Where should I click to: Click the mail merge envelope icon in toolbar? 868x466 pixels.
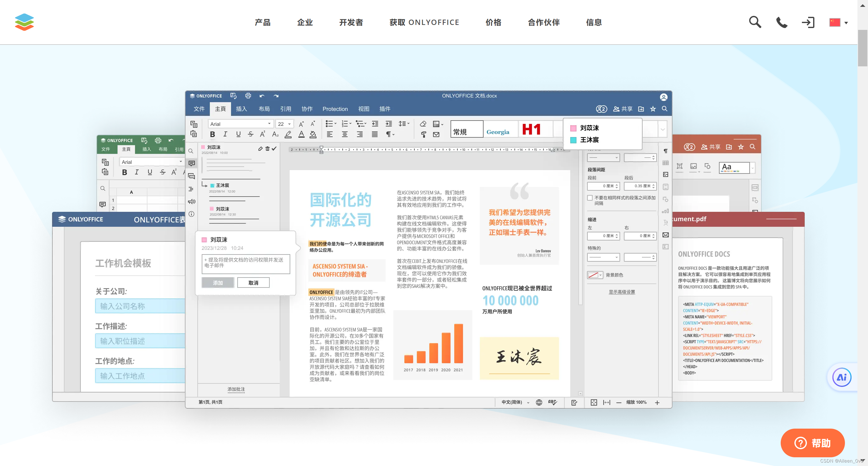(436, 135)
